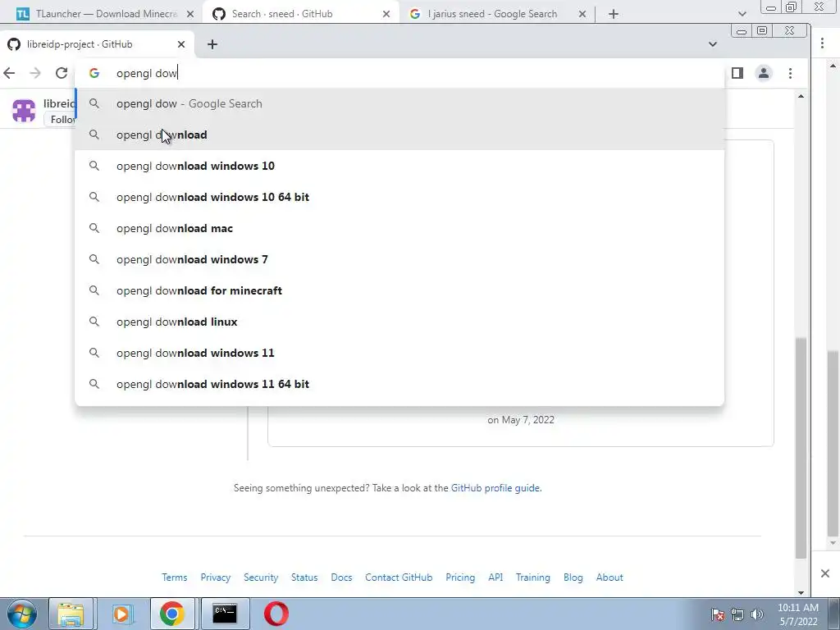Click the libreidp-project organization avatar
This screenshot has width=840, height=630.
pos(24,111)
